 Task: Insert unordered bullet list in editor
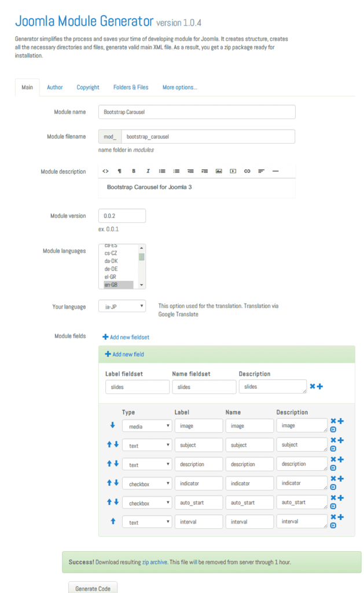(x=162, y=171)
